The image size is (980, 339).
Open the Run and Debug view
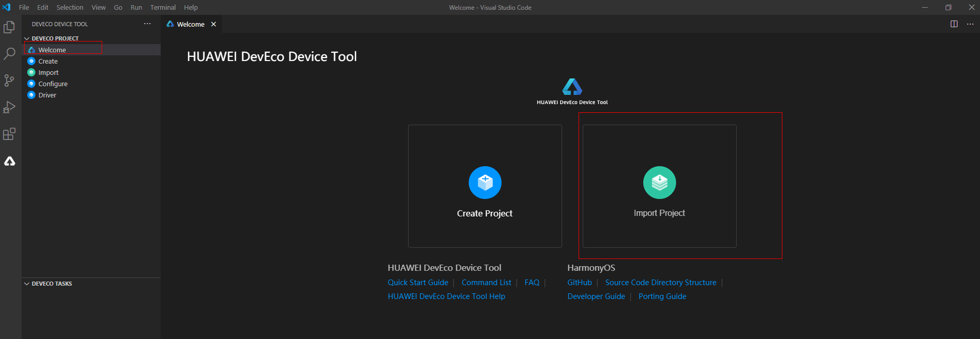click(x=9, y=107)
